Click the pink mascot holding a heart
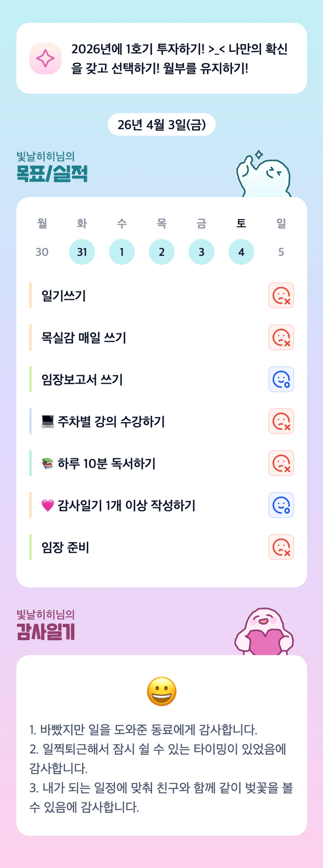This screenshot has height=868, width=323. tap(264, 632)
